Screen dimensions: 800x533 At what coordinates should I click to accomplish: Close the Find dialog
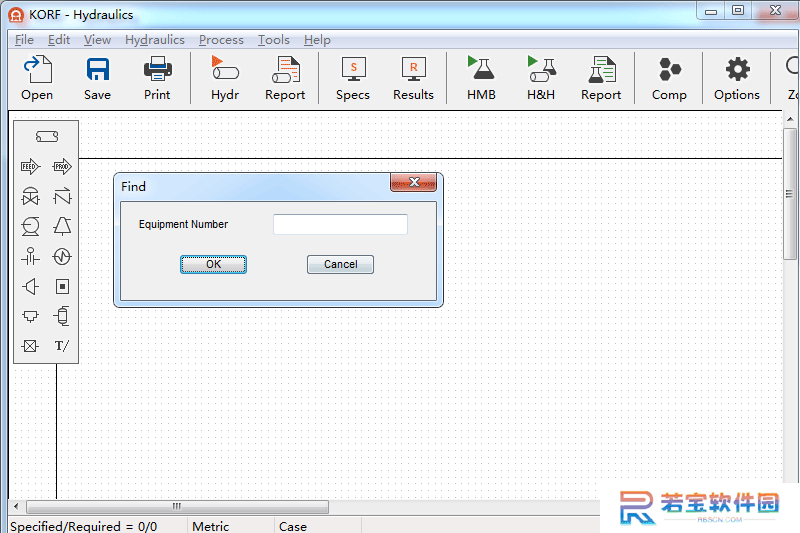click(414, 182)
